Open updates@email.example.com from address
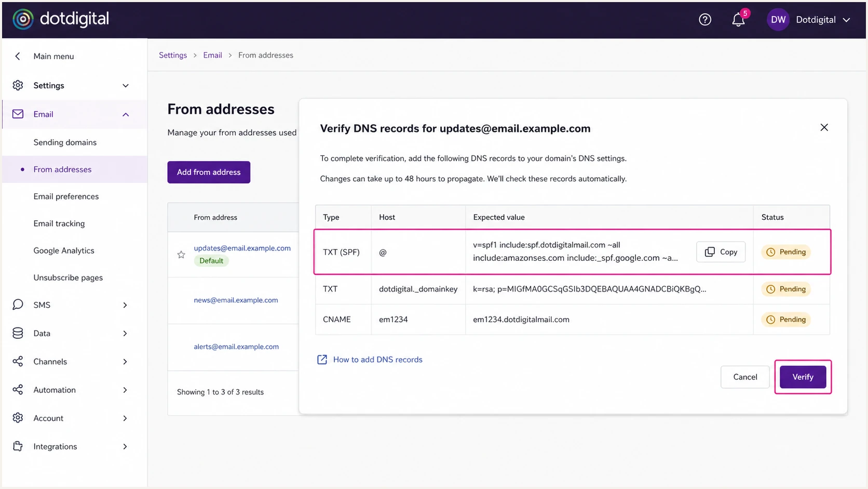 click(x=242, y=248)
